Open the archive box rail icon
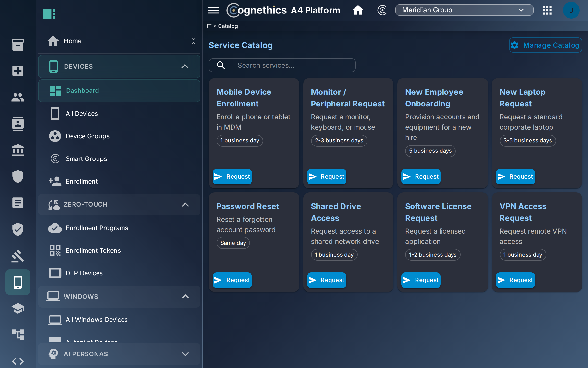The width and height of the screenshot is (588, 368). click(x=18, y=45)
